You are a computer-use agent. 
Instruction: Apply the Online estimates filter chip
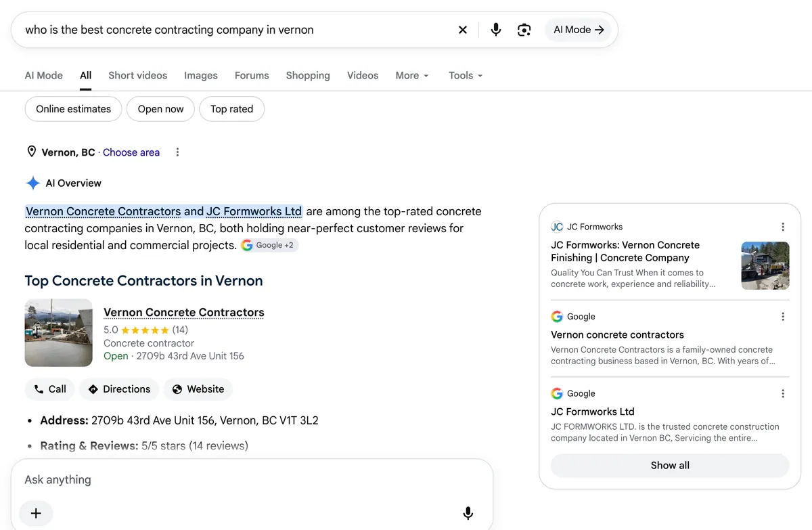point(73,109)
